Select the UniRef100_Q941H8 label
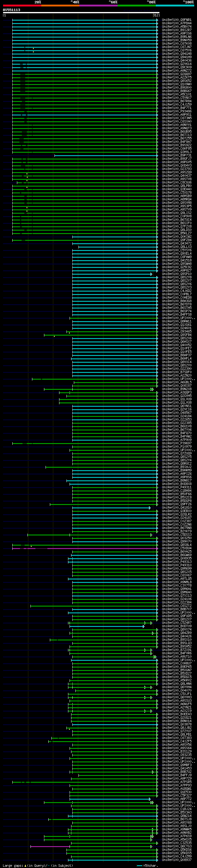The height and width of the screenshot is (868, 197). [177, 54]
